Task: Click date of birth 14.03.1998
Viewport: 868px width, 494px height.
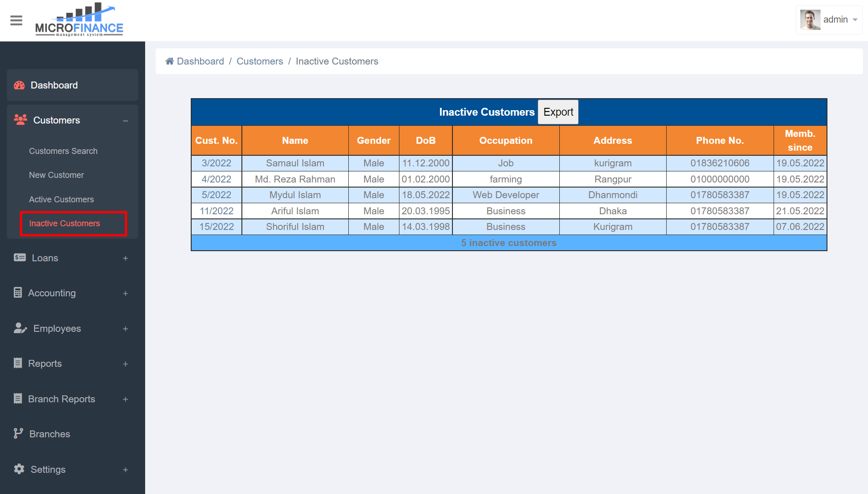Action: point(426,227)
